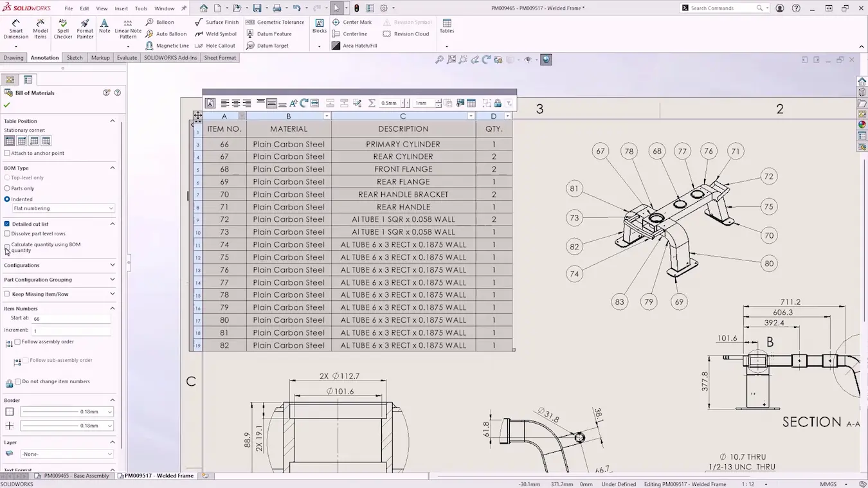This screenshot has width=868, height=488.
Task: Open the Tables tool
Action: (447, 26)
